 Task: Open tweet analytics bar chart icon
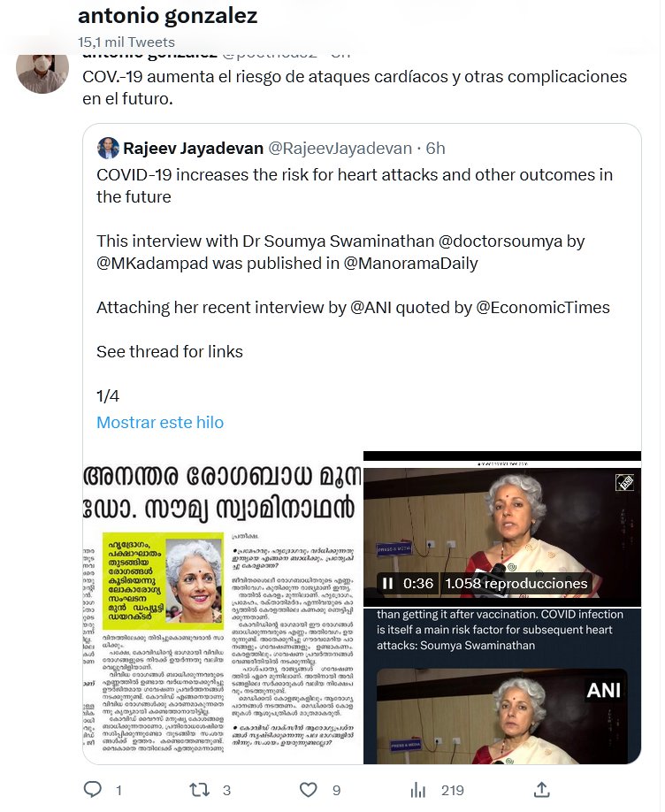click(418, 790)
